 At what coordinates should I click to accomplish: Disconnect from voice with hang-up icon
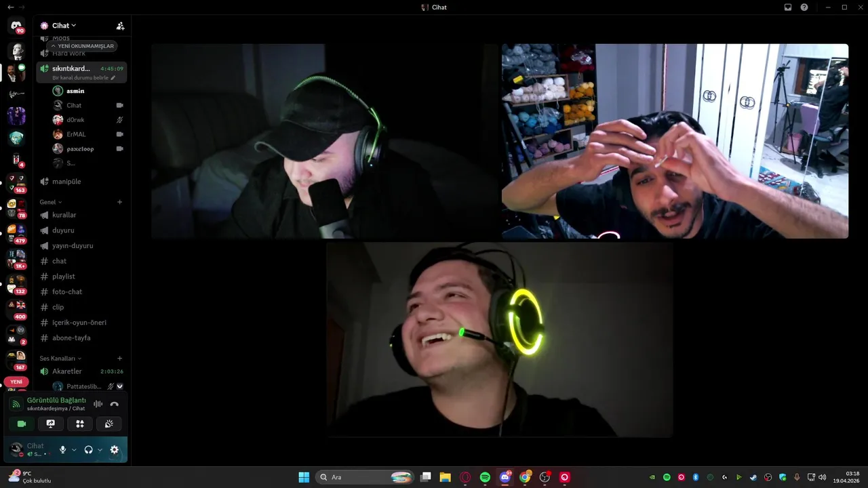tap(114, 404)
